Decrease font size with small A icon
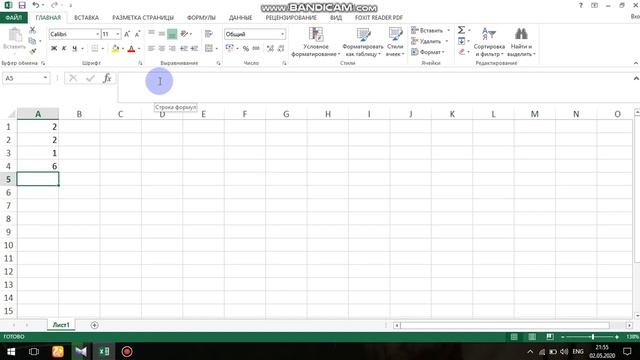 click(138, 34)
